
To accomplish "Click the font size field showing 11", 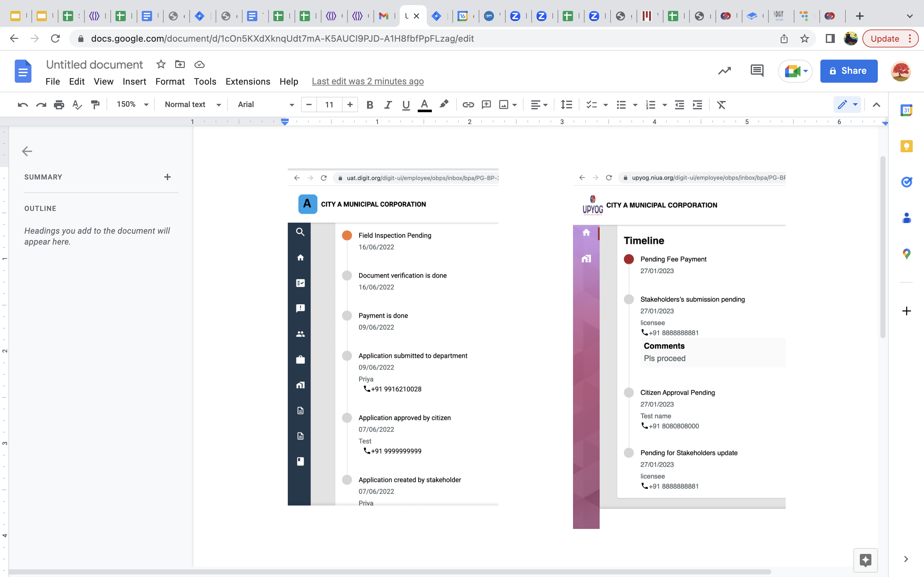I will click(329, 105).
